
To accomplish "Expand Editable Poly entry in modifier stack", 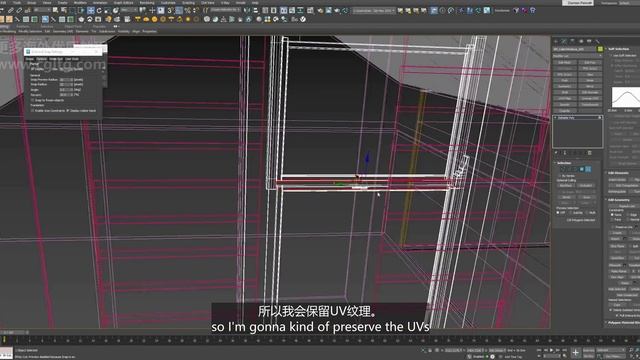I will pyautogui.click(x=556, y=118).
